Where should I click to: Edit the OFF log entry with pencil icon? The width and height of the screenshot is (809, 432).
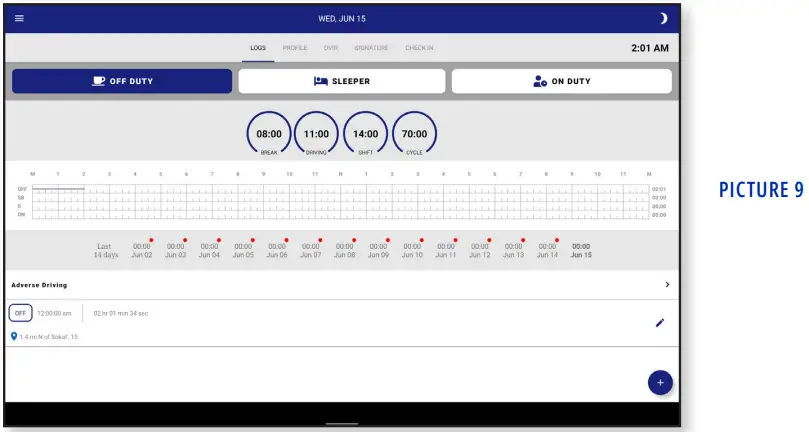(x=660, y=323)
